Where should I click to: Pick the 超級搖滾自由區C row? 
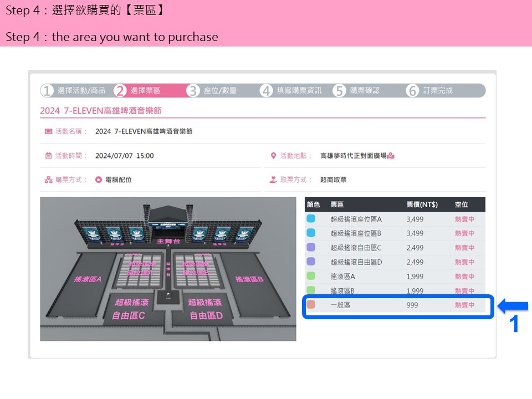356,248
